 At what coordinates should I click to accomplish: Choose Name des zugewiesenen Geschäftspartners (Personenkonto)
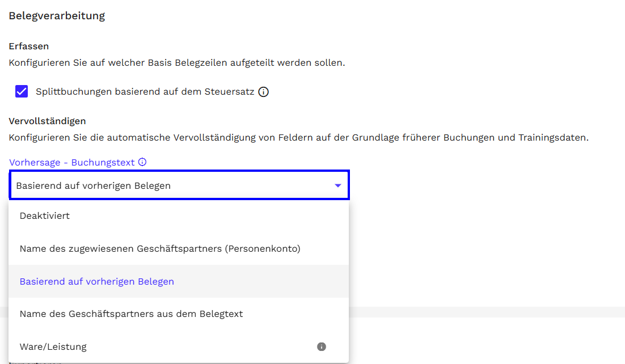tap(160, 248)
